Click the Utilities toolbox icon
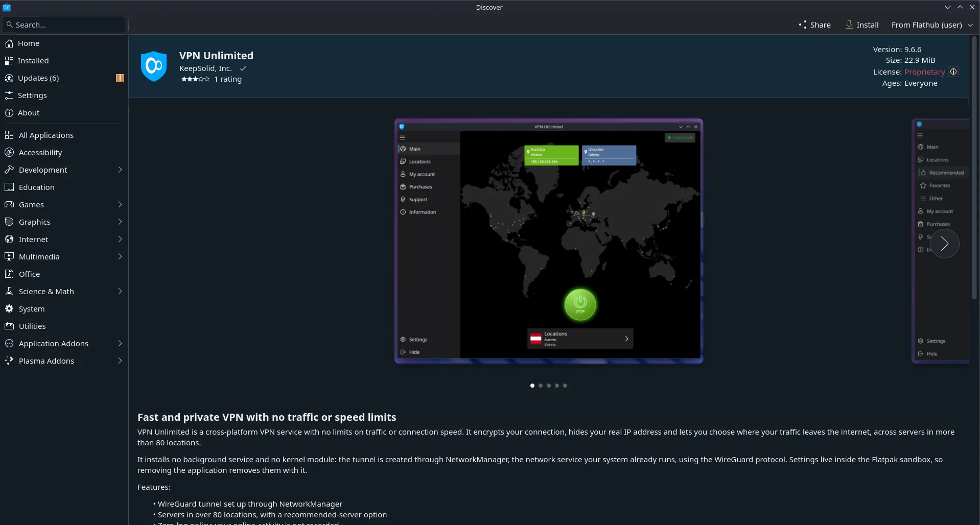 [x=9, y=326]
